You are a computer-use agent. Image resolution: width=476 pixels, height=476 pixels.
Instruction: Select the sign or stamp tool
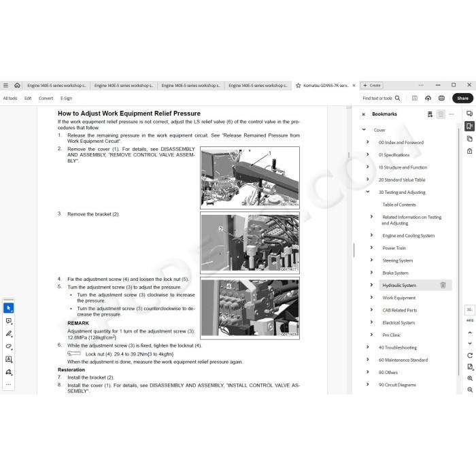pos(8,372)
